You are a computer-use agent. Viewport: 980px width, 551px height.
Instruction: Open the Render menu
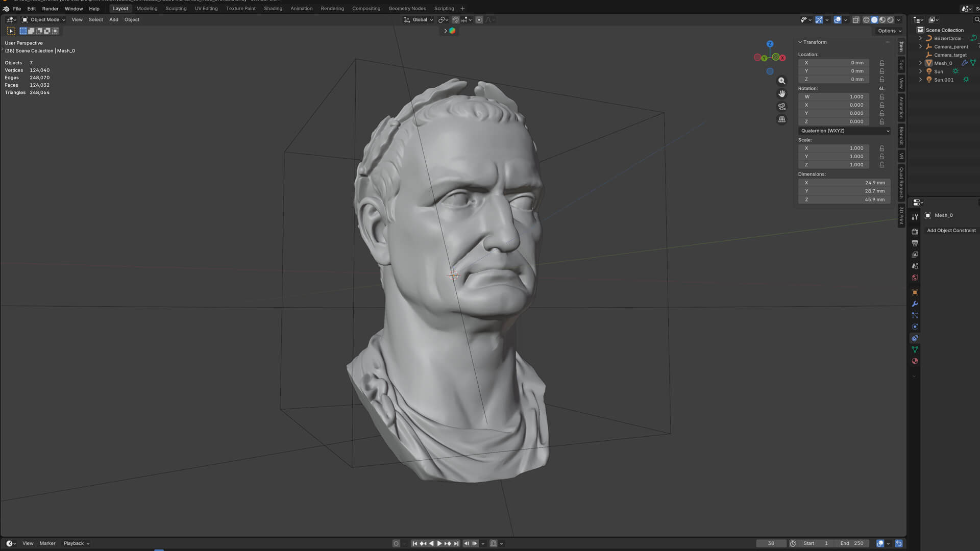(x=50, y=9)
